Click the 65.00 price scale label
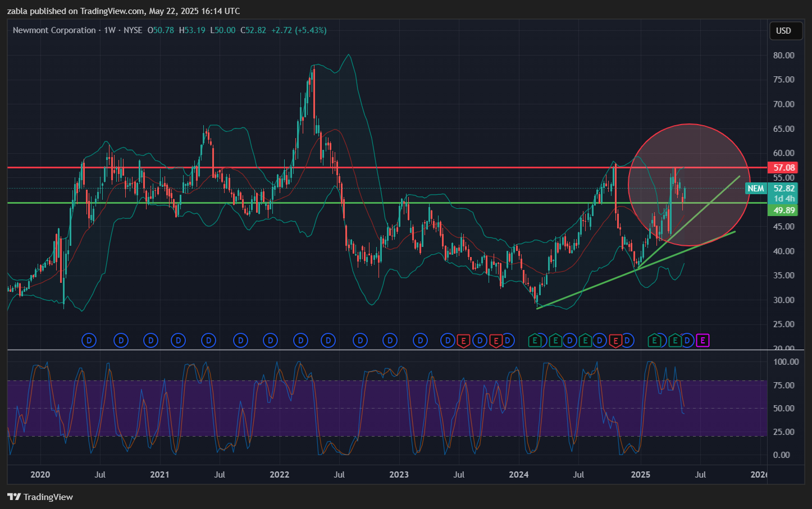 click(784, 129)
